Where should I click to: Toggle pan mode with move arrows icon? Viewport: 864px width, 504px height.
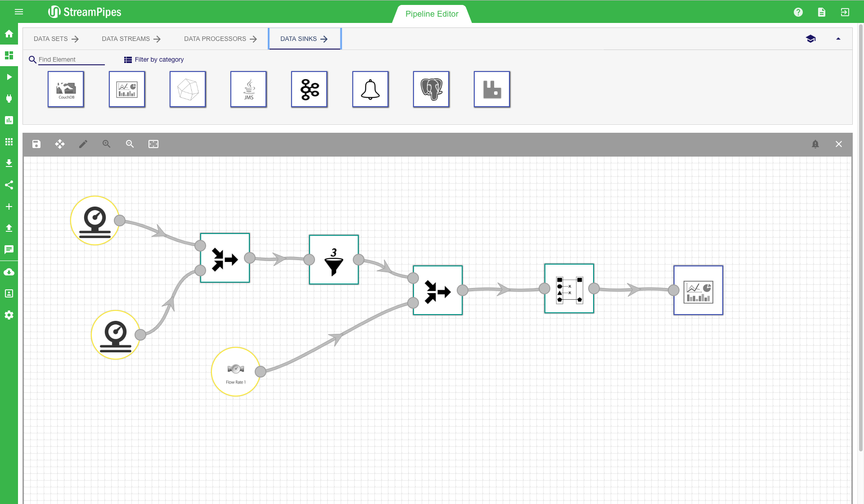60,144
